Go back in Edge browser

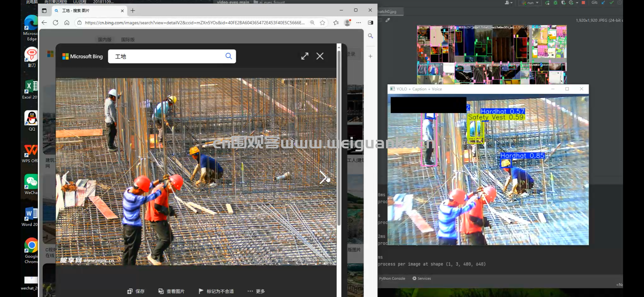click(x=44, y=23)
